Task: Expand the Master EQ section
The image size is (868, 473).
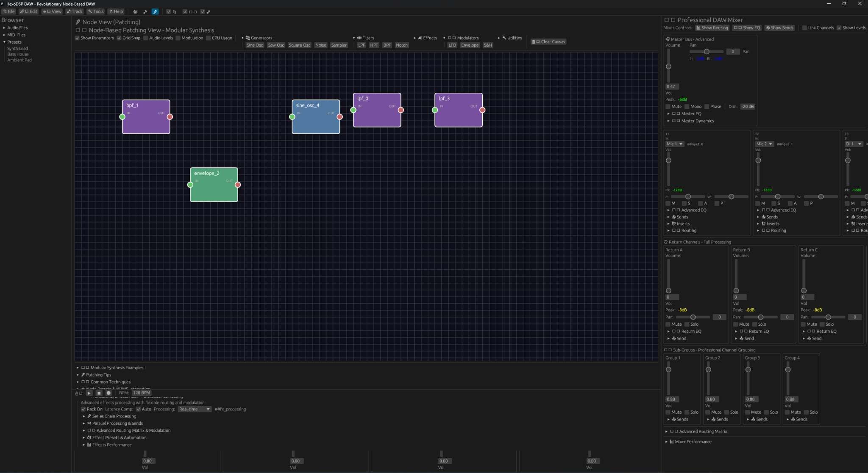Action: click(x=668, y=113)
